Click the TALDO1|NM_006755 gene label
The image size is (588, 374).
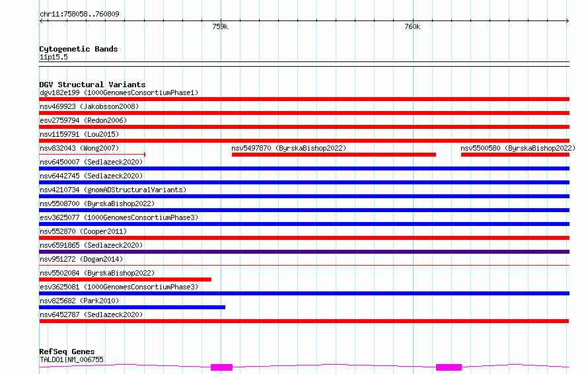[71, 359]
